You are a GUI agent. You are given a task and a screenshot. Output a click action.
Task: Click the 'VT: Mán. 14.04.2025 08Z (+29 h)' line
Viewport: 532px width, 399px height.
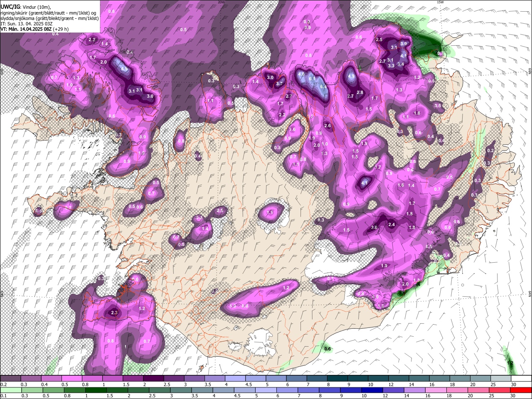tap(34, 29)
